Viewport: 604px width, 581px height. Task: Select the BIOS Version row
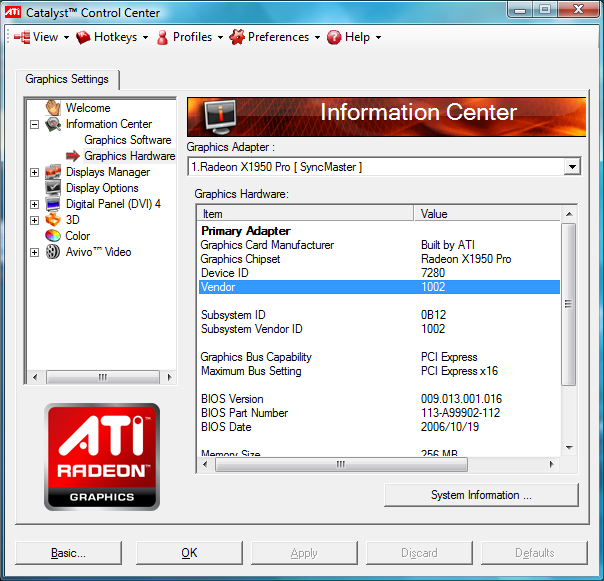point(379,399)
